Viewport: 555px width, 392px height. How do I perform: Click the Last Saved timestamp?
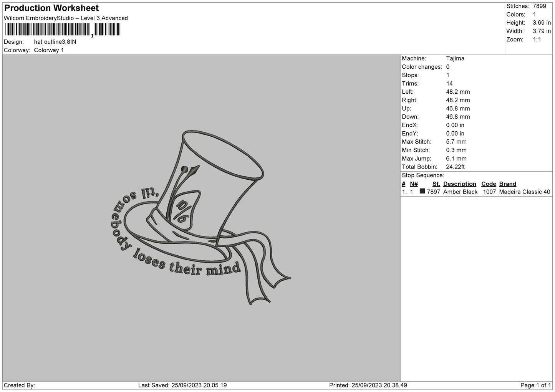[182, 385]
